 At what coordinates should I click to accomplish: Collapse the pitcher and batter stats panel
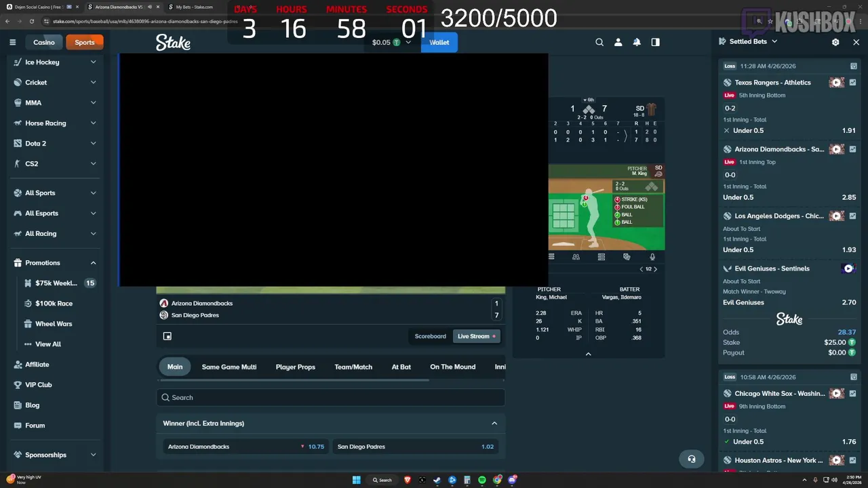pyautogui.click(x=588, y=354)
